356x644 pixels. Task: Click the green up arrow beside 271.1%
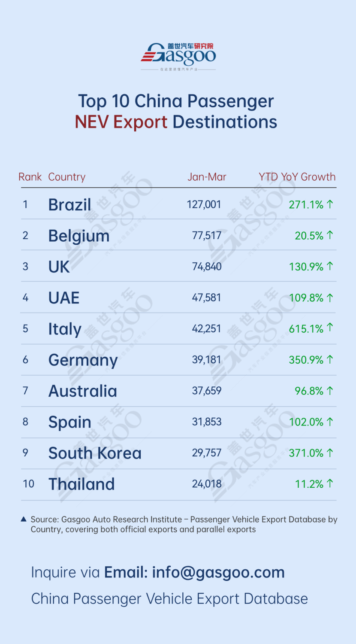click(330, 204)
